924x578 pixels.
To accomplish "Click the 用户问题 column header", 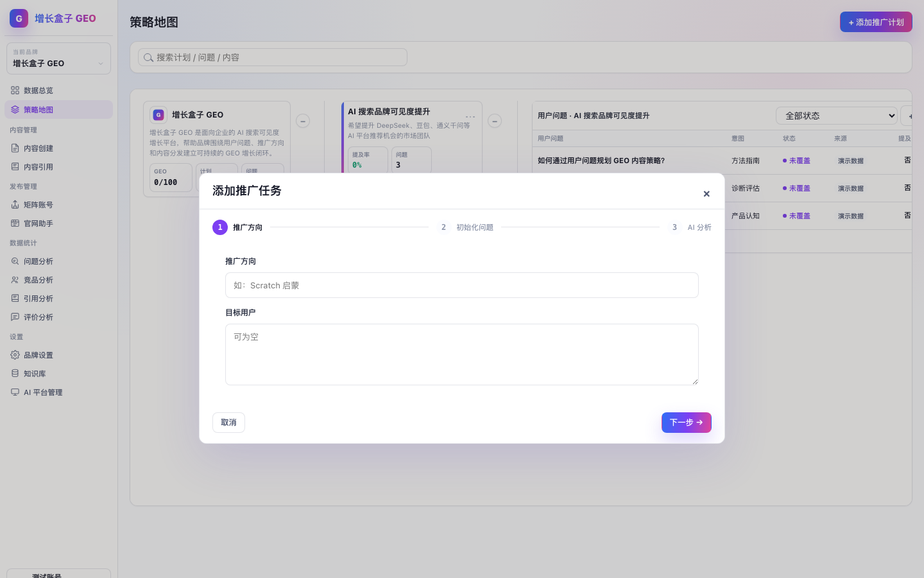I will point(551,139).
